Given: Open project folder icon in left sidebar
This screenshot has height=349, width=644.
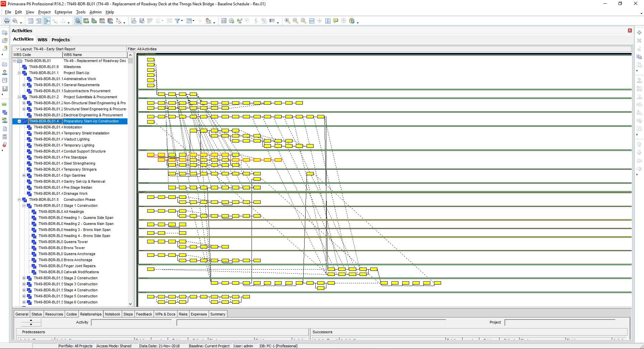Looking at the screenshot, I should (5, 40).
